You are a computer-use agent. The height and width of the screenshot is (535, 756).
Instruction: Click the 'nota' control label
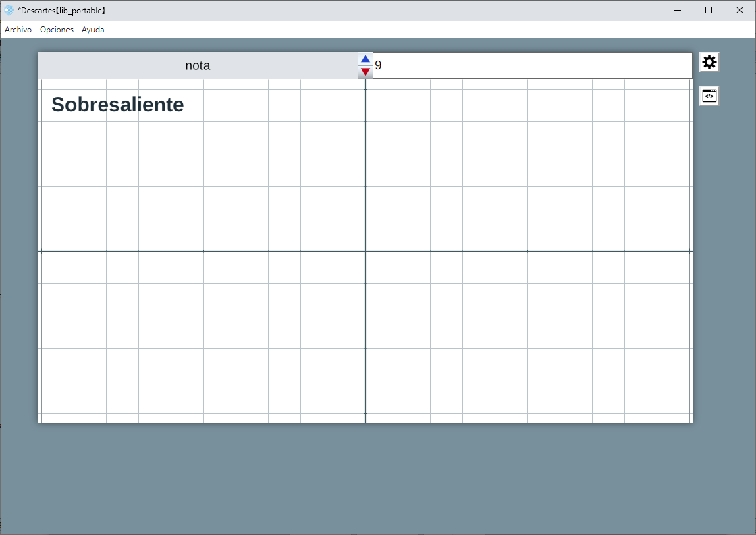(198, 65)
